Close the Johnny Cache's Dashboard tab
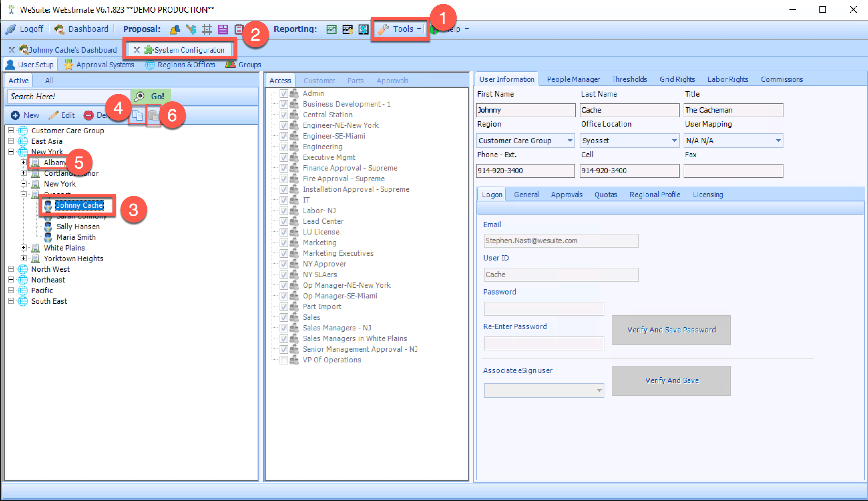 point(12,50)
